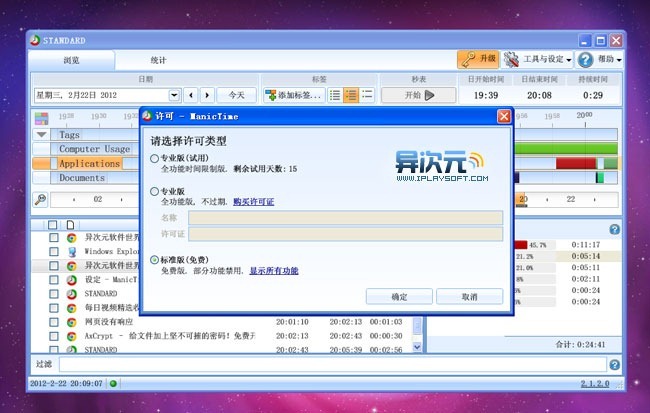Screen dimensions: 650x413
Task: Confirm with the 确定 button
Action: tap(399, 296)
